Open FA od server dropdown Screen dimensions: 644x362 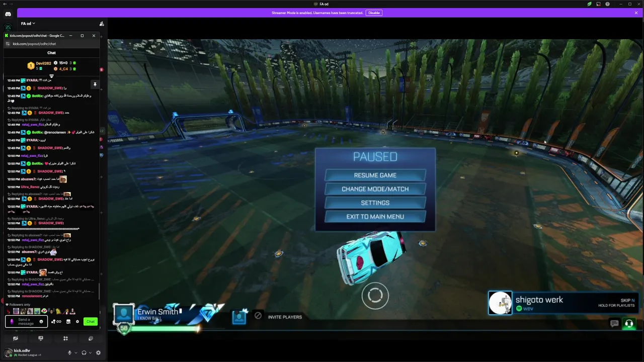click(x=28, y=24)
